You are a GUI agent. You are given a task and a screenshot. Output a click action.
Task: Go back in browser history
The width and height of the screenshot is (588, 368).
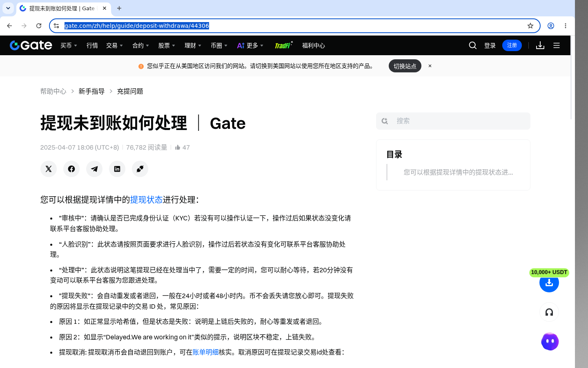(9, 26)
